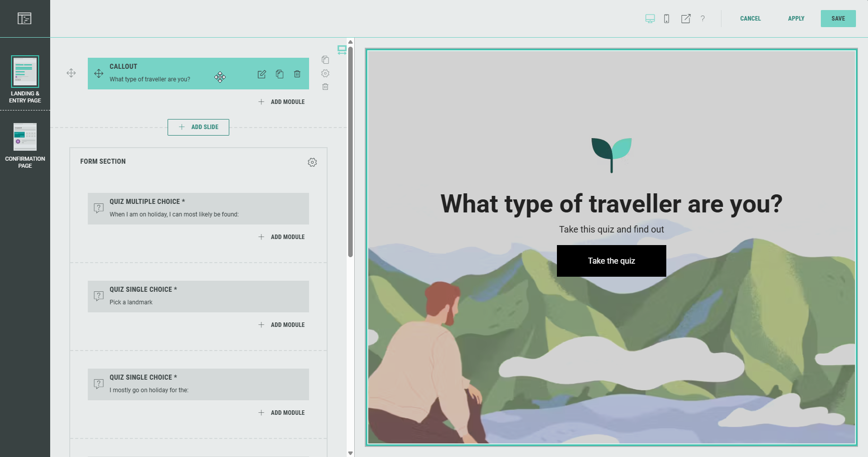This screenshot has height=457, width=868.
Task: Open preview in a new window
Action: (685, 19)
